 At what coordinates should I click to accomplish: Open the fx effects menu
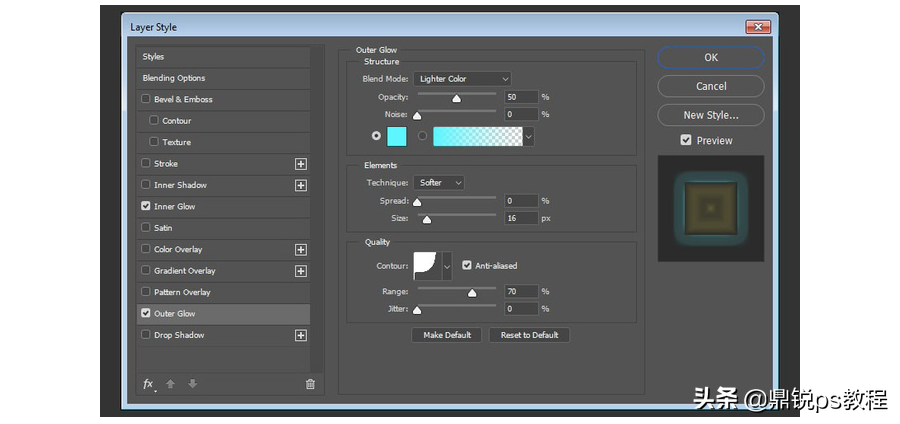(148, 384)
